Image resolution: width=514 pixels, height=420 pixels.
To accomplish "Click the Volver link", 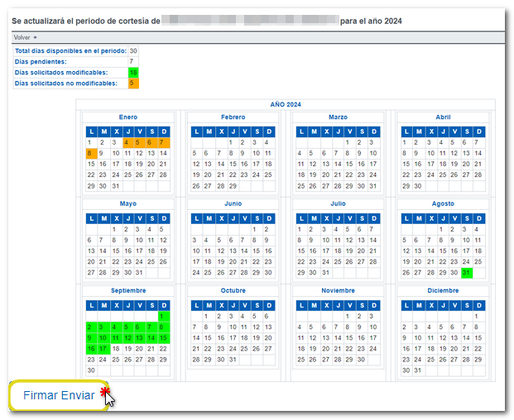I will pos(22,38).
